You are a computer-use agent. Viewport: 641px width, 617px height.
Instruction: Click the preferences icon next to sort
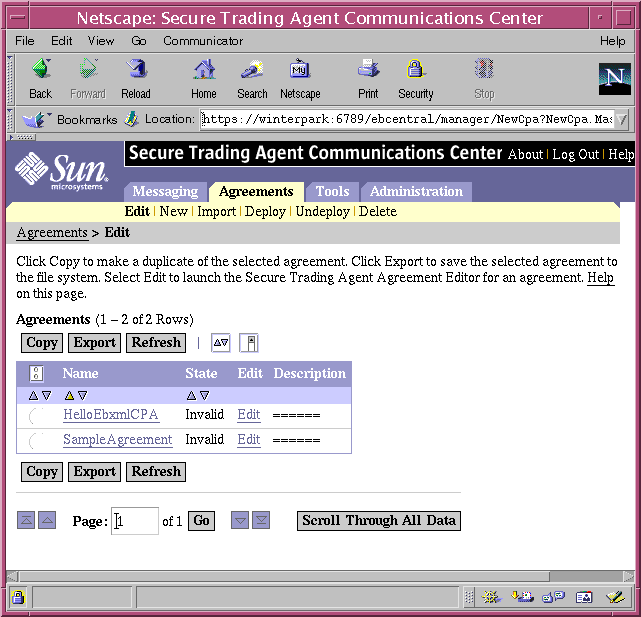pos(249,343)
